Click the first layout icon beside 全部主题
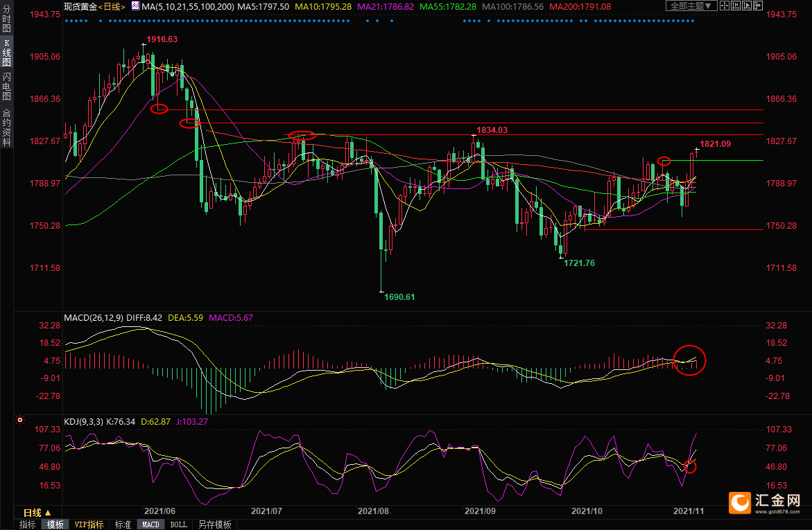Viewport: 812px width, 530px height. point(725,6)
